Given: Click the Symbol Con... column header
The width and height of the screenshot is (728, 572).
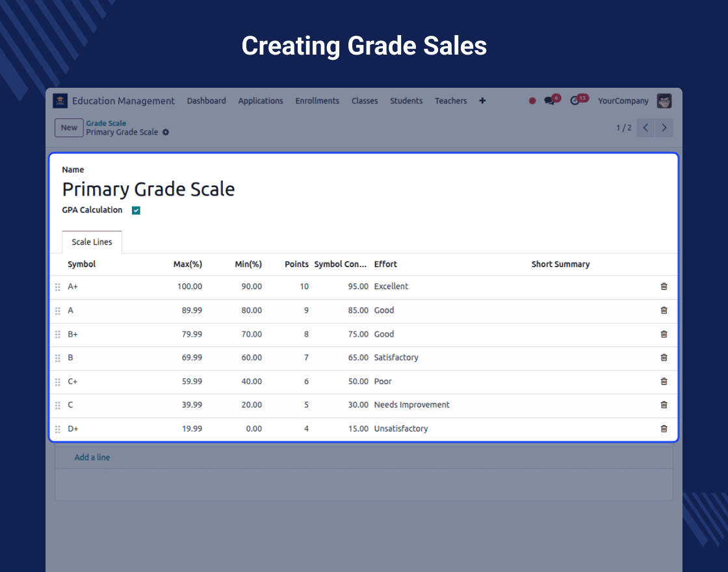Looking at the screenshot, I should (341, 264).
